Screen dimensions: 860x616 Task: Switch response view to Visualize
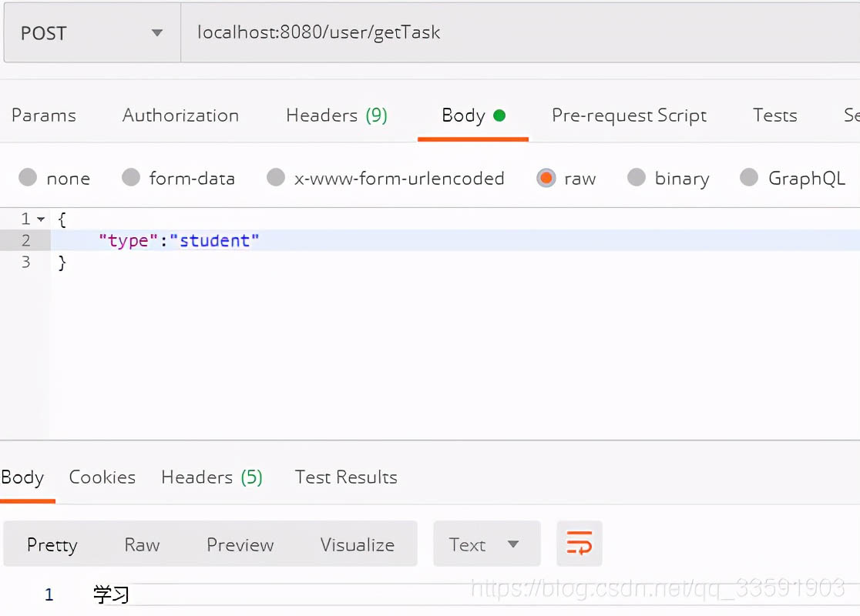click(x=358, y=544)
